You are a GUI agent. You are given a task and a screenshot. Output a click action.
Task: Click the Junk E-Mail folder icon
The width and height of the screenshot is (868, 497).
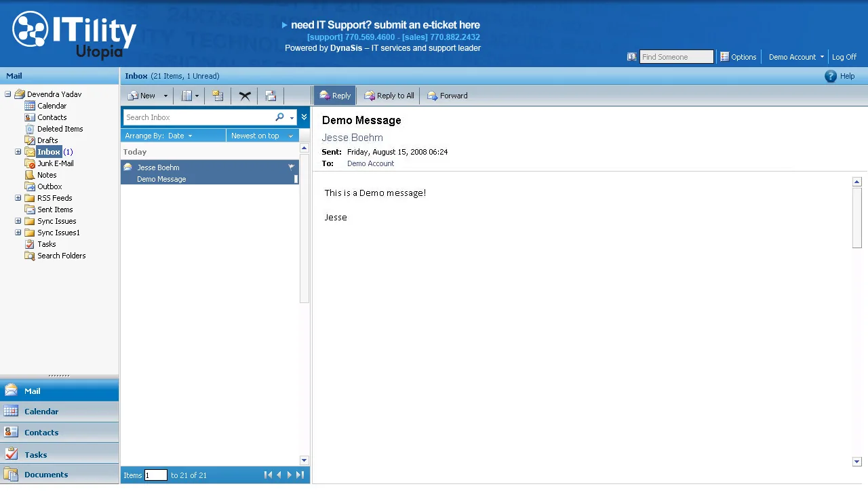(x=30, y=163)
